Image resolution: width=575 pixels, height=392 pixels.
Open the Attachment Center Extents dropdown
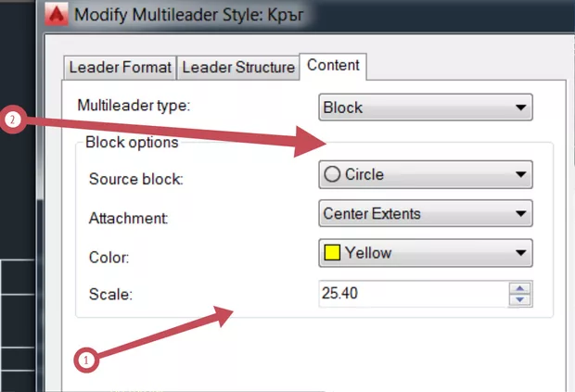[x=425, y=213]
